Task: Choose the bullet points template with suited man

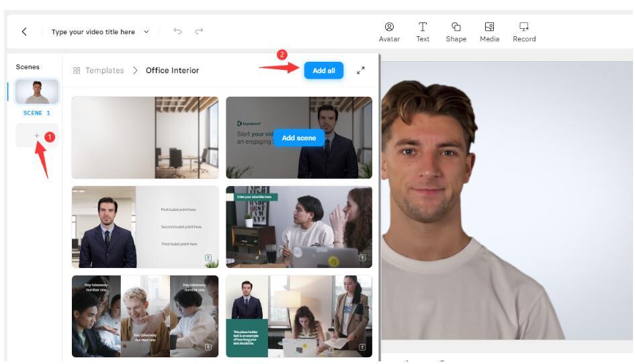Action: (145, 227)
